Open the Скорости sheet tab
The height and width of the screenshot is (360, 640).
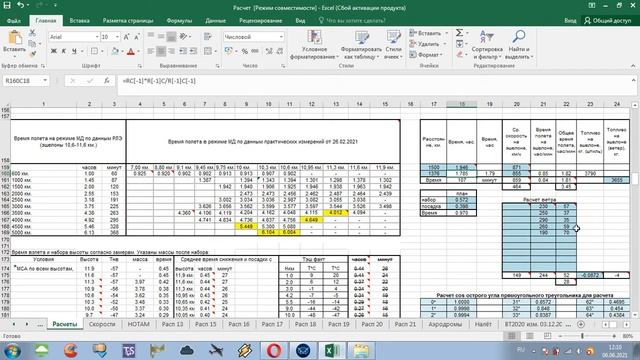coord(102,324)
